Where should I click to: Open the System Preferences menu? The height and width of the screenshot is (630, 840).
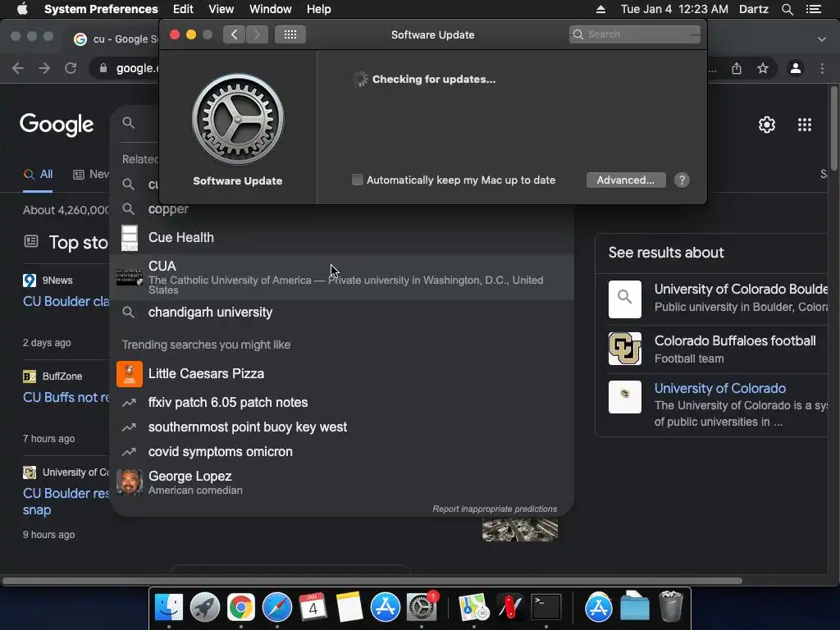click(101, 9)
